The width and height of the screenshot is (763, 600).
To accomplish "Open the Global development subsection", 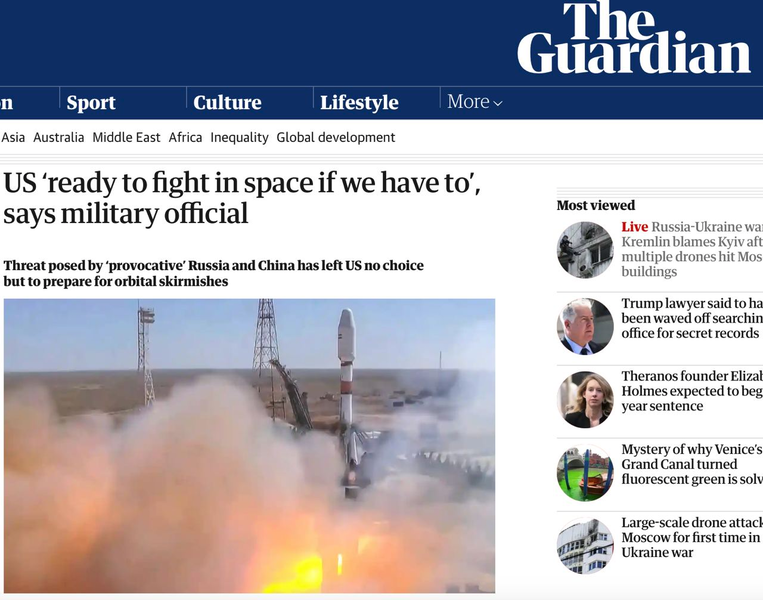I will 336,138.
